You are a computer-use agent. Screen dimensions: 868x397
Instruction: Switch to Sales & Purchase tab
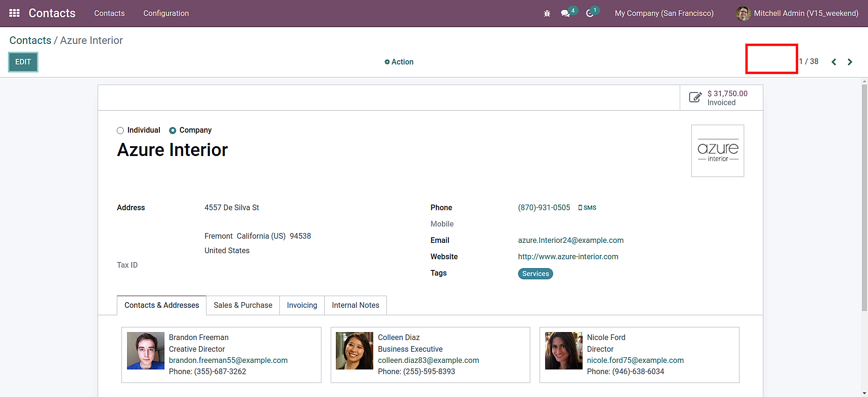[243, 305]
